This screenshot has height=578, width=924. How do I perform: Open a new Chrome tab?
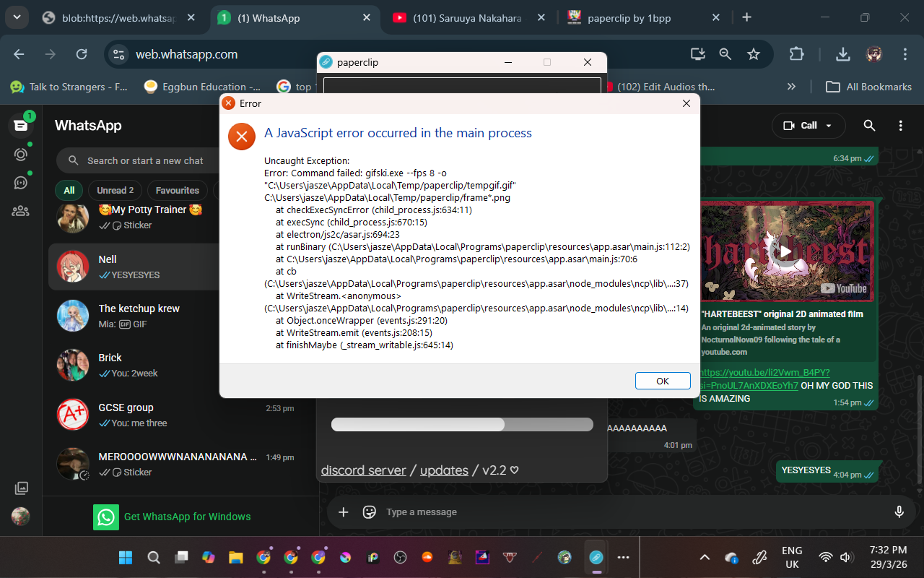click(746, 17)
